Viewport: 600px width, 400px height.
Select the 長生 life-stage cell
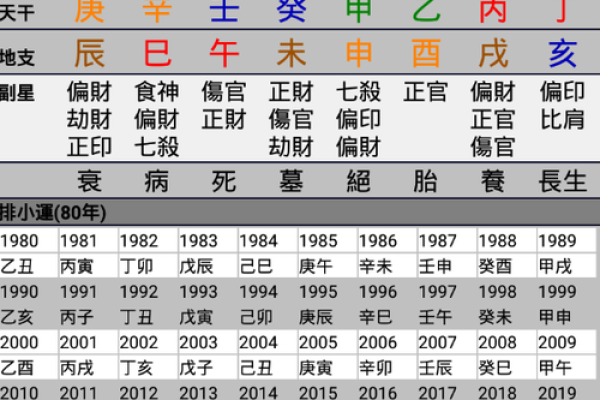pyautogui.click(x=562, y=181)
